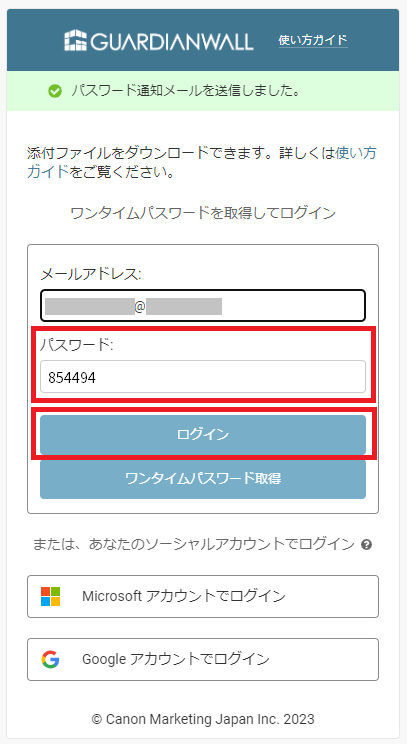Click the GUARDIANWALL building logo icon
The height and width of the screenshot is (744, 407).
(x=76, y=40)
